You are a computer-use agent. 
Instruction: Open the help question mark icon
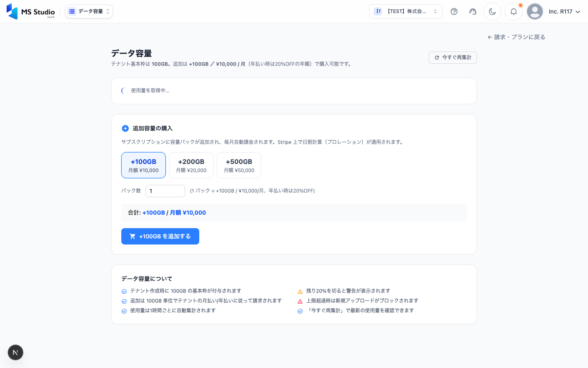[x=454, y=11]
